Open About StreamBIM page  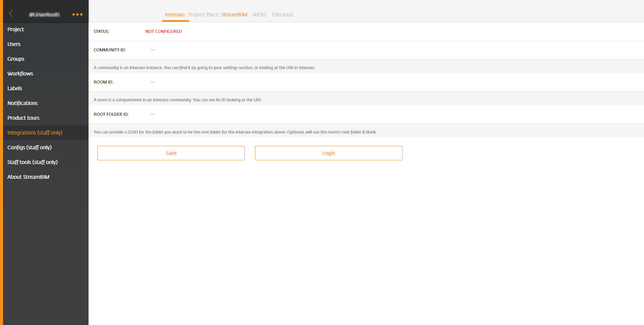tap(46, 177)
